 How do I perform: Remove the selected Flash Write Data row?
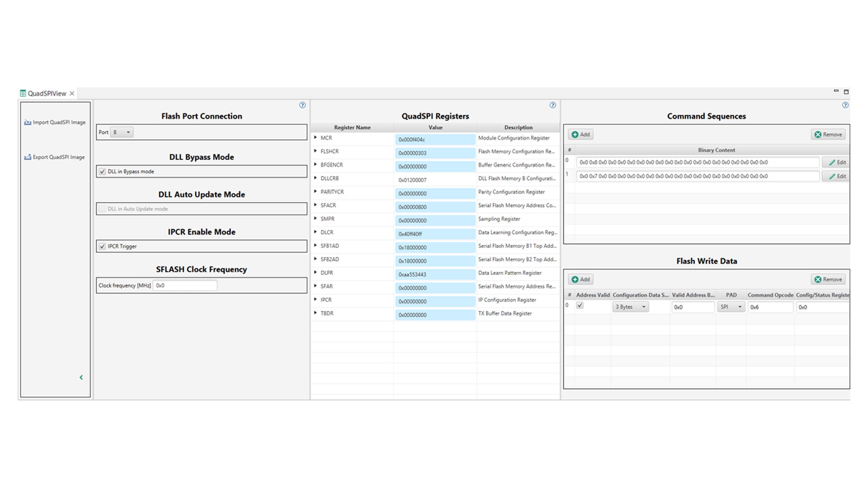pyautogui.click(x=828, y=279)
